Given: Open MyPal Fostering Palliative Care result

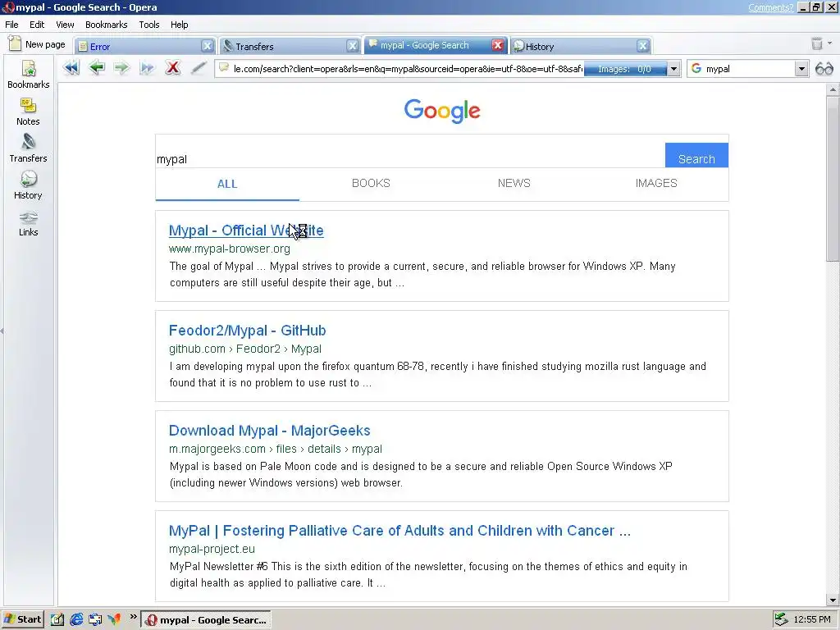Looking at the screenshot, I should point(399,531).
